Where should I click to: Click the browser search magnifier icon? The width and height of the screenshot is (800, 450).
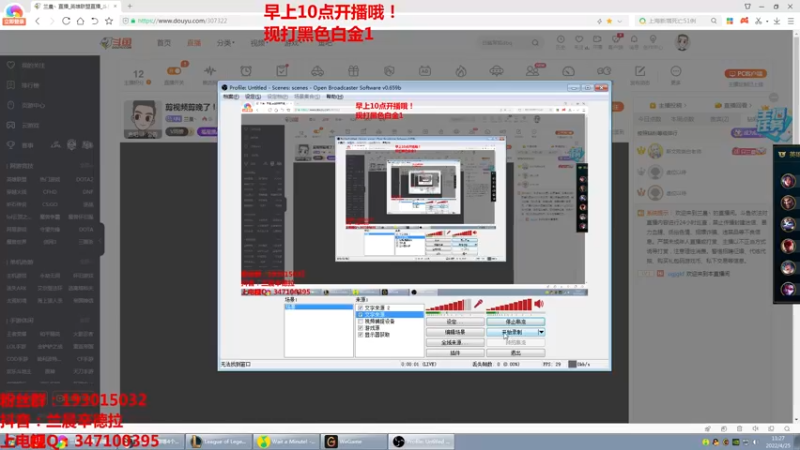point(714,21)
